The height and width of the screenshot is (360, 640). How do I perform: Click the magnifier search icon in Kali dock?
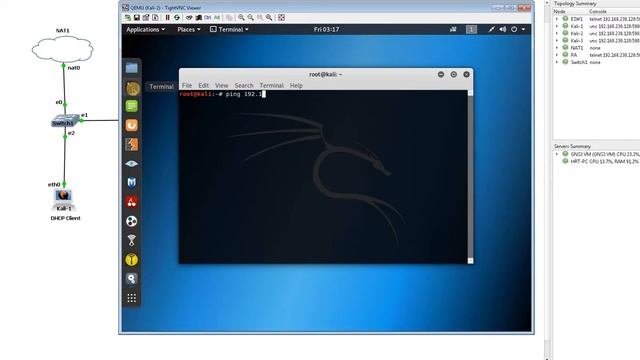131,279
